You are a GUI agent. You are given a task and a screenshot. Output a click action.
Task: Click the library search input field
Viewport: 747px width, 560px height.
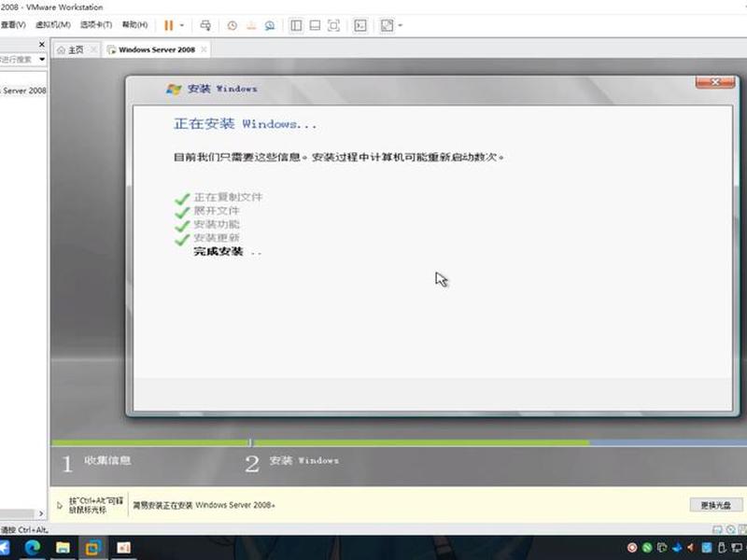(18, 60)
